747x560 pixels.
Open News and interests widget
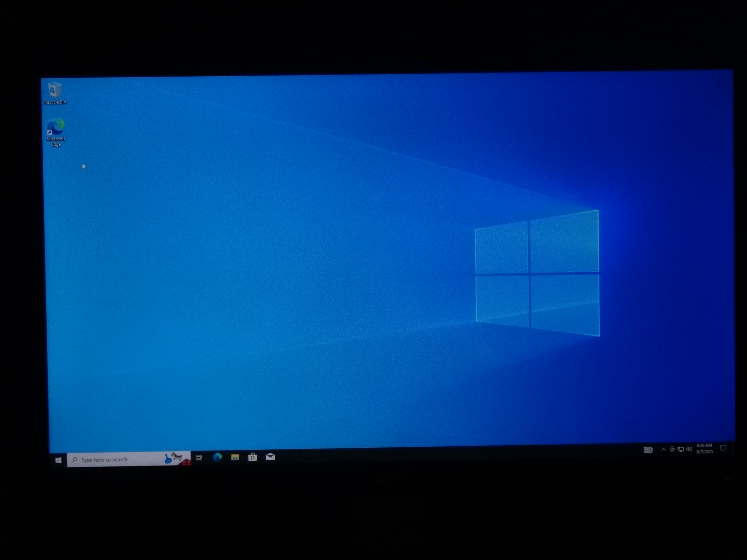pyautogui.click(x=648, y=450)
